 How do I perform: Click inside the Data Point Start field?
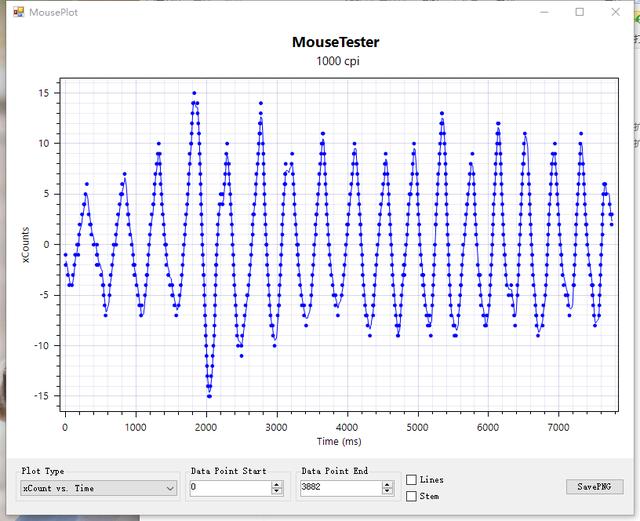(x=228, y=488)
